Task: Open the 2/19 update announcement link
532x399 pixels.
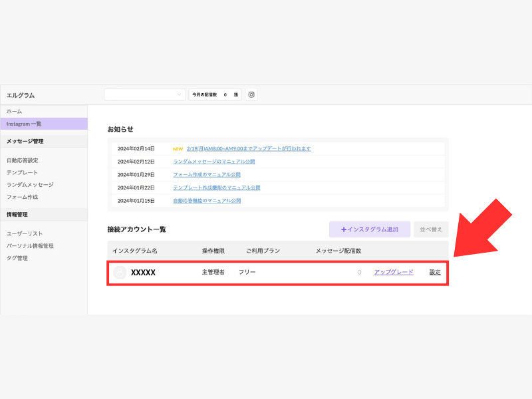Action: point(249,148)
